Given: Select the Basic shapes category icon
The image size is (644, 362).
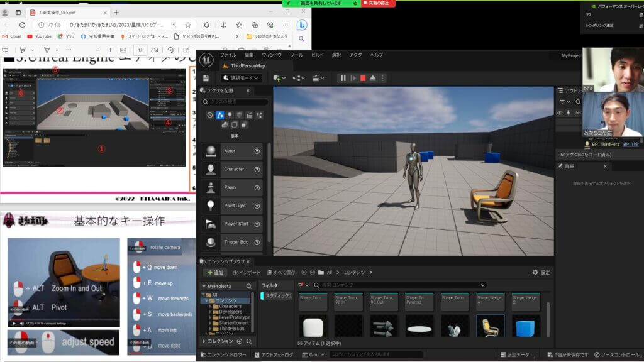Looking at the screenshot, I should [219, 116].
